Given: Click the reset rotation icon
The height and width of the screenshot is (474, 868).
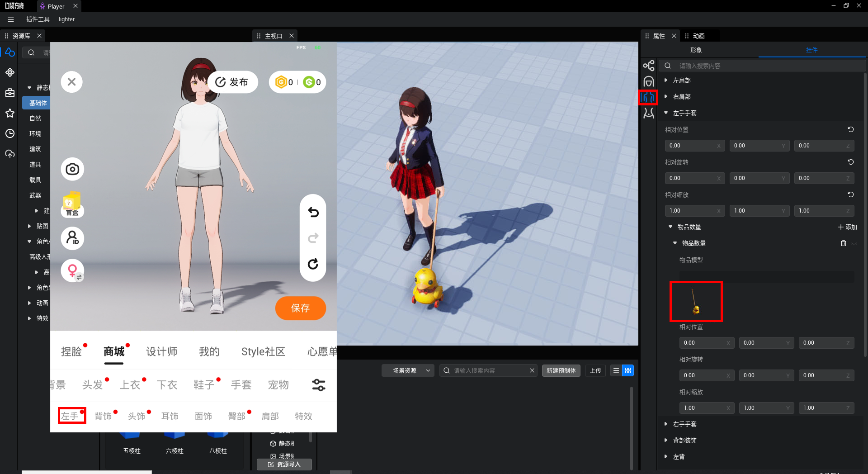Looking at the screenshot, I should [313, 264].
